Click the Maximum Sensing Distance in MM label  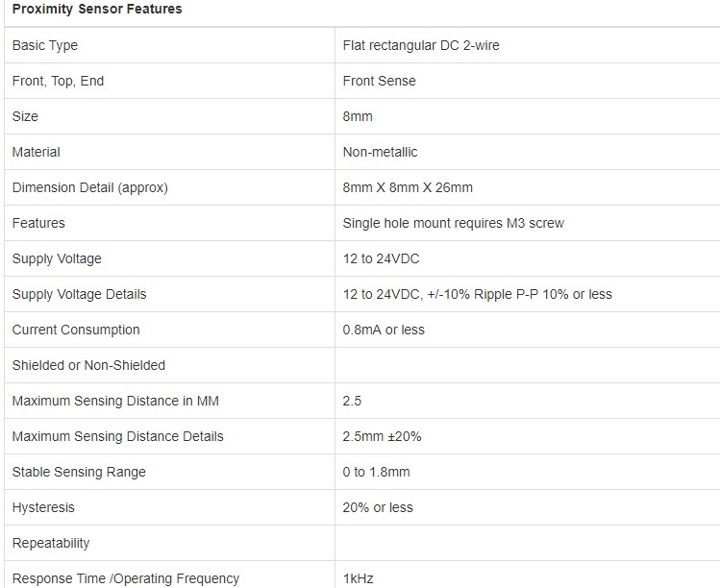115,401
